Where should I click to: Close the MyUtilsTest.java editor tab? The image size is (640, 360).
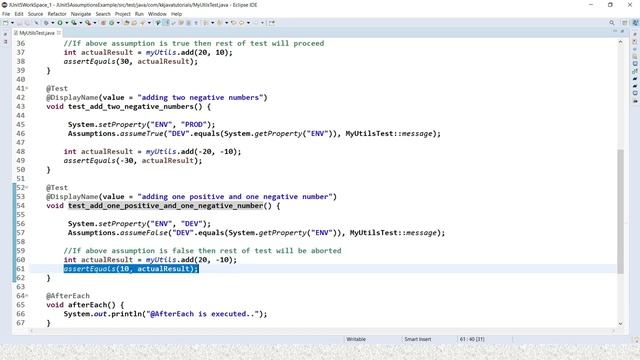coord(59,33)
